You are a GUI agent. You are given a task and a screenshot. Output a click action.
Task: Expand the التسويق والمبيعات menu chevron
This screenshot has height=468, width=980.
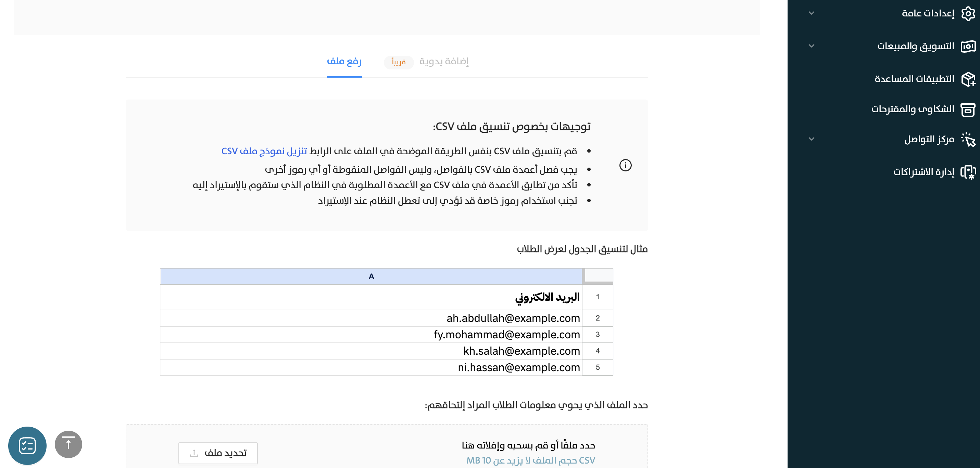[x=811, y=46]
